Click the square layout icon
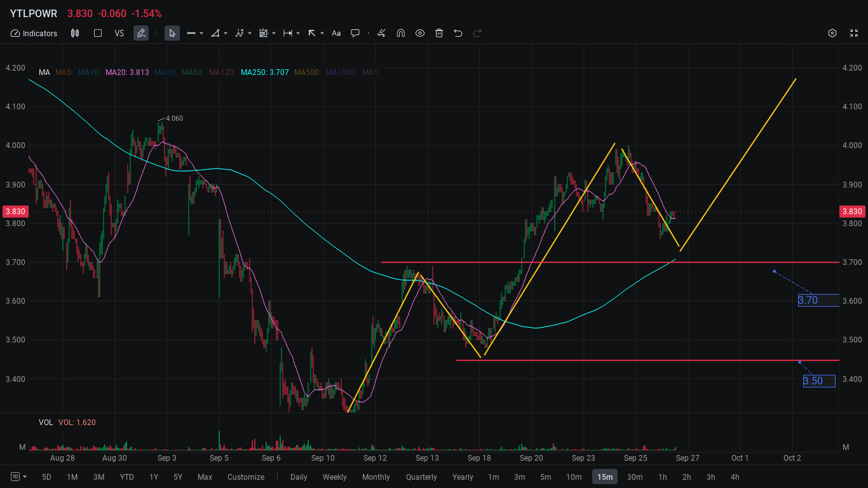Image resolution: width=868 pixels, height=488 pixels. (98, 33)
